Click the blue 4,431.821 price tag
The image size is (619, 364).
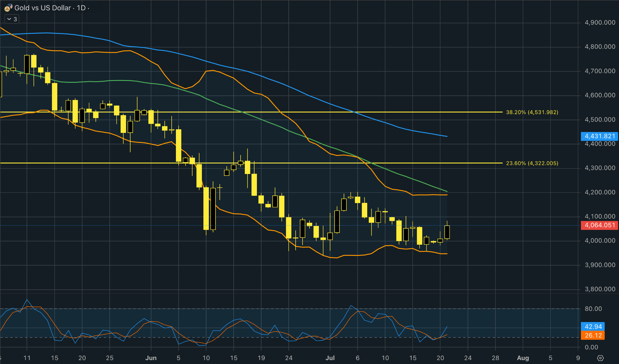(600, 136)
